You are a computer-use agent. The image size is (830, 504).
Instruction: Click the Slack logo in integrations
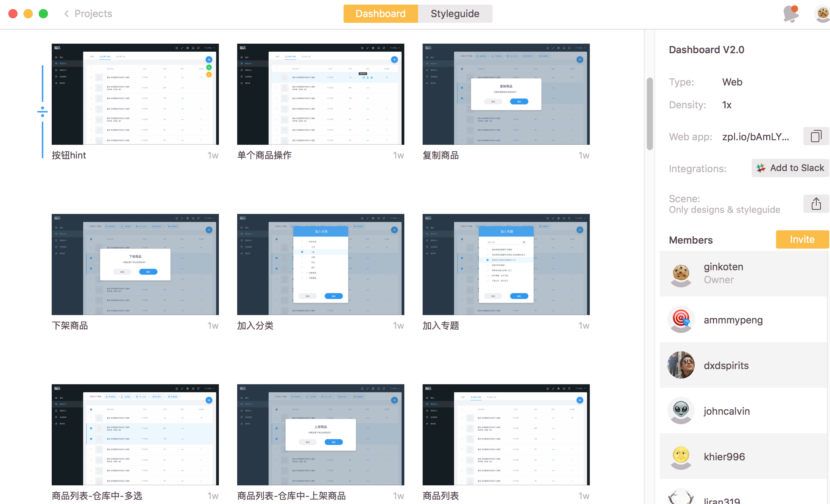click(761, 168)
